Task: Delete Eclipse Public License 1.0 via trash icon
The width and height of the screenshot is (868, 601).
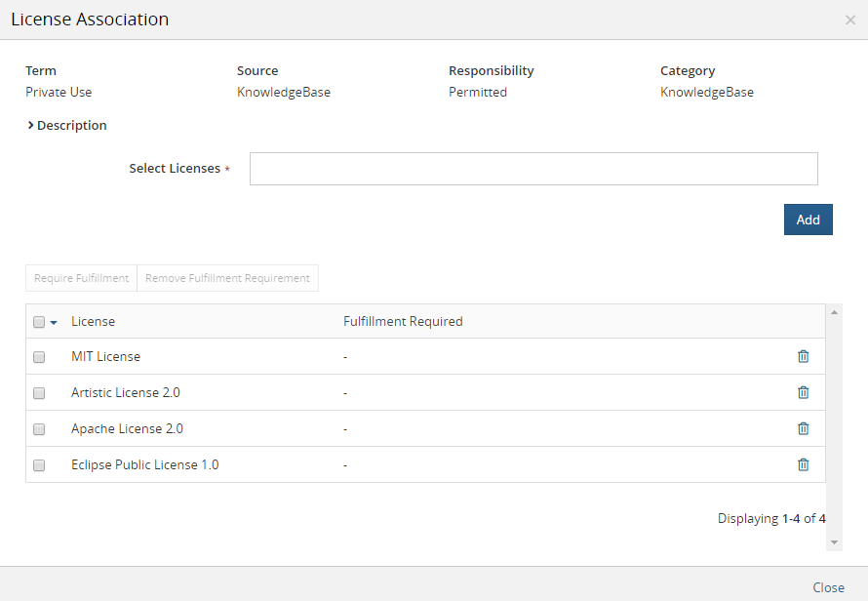Action: (x=803, y=464)
